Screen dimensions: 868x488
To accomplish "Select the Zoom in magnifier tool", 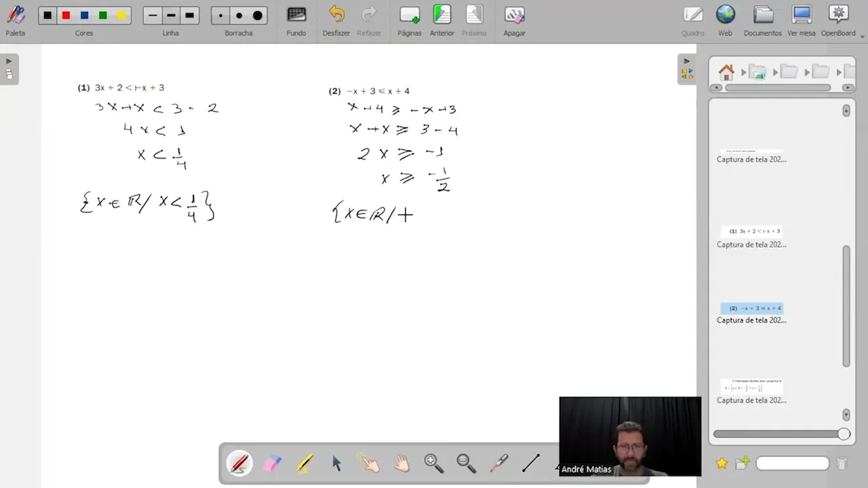I will [434, 464].
